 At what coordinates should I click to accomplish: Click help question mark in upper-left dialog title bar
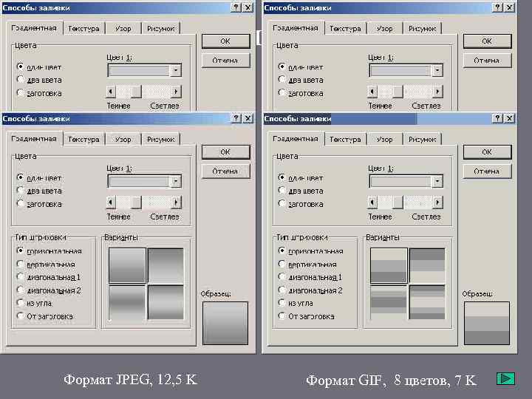point(236,7)
